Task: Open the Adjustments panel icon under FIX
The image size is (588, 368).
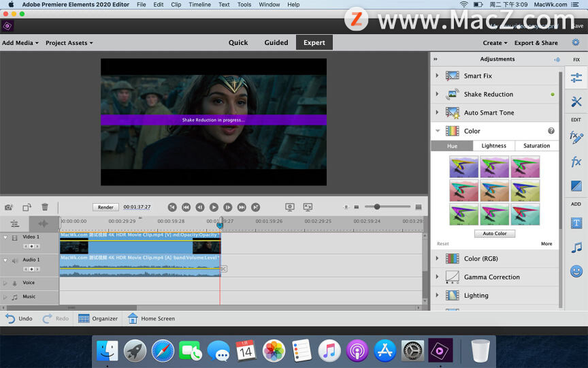Action: [576, 78]
